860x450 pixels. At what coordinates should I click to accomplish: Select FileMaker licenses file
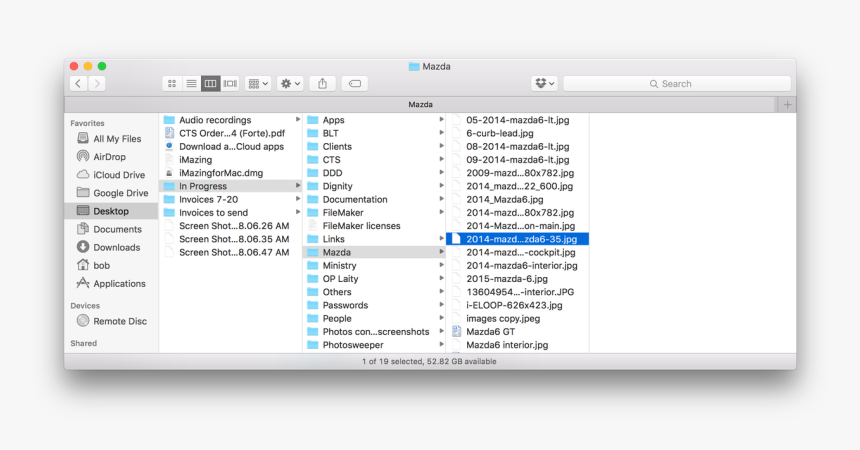[374, 226]
